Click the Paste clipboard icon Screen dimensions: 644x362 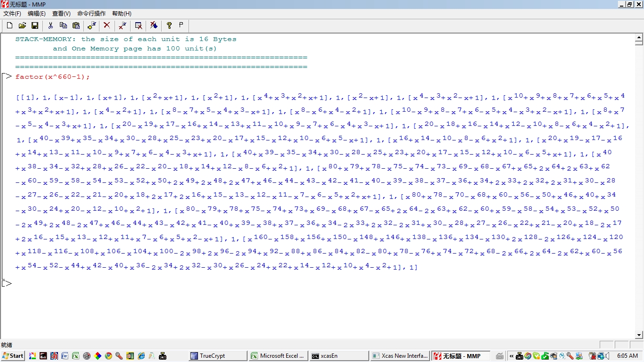[x=76, y=25]
